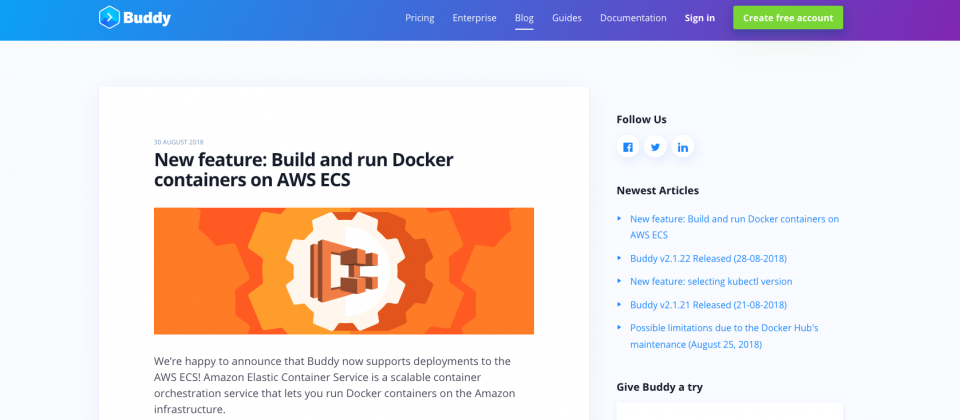Screen dimensions: 960x420
Task: Click the Create free account button
Action: (788, 18)
